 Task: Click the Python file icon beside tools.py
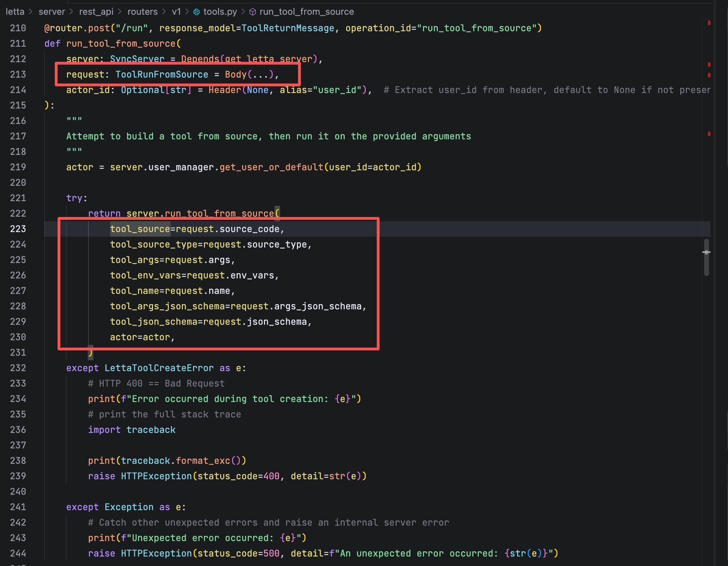point(197,12)
